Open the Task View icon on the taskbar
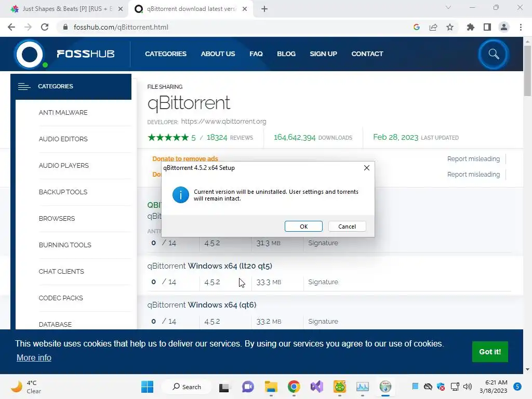Screen dimensions: 532x399 pyautogui.click(x=224, y=387)
